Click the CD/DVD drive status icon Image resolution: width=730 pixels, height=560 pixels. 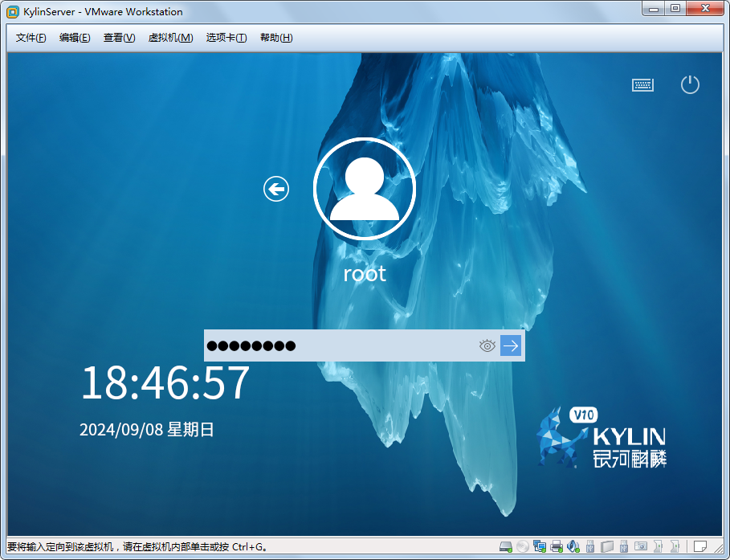523,547
